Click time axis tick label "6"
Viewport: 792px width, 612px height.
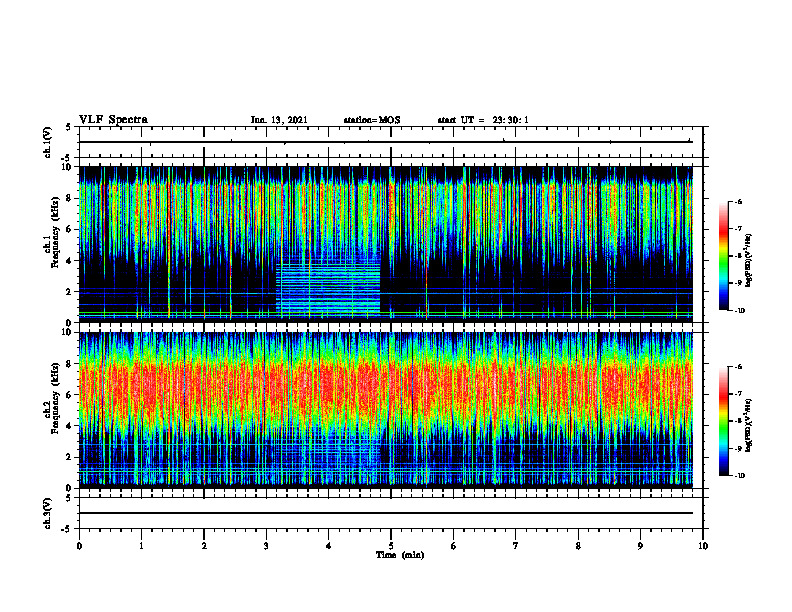click(x=454, y=546)
